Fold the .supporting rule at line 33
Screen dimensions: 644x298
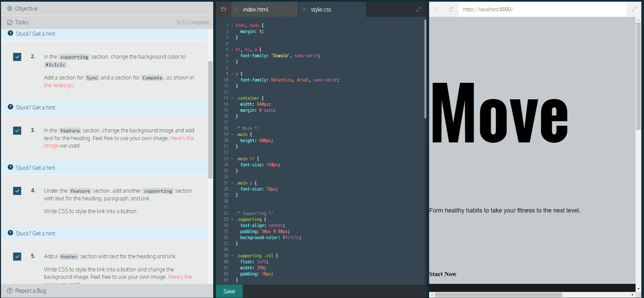click(232, 220)
